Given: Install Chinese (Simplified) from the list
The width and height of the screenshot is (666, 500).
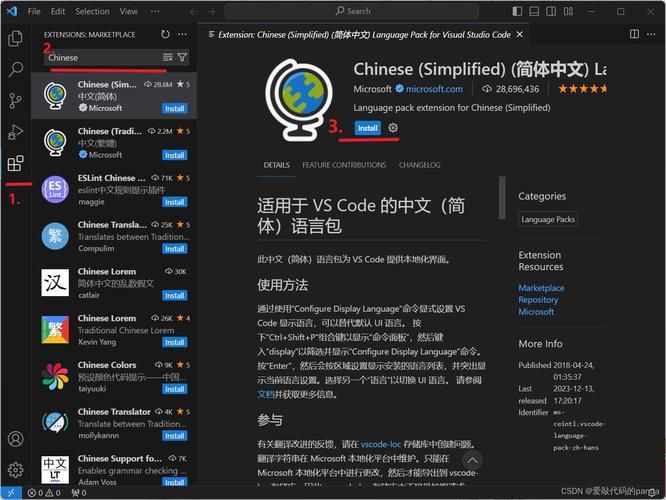Looking at the screenshot, I should click(x=175, y=109).
